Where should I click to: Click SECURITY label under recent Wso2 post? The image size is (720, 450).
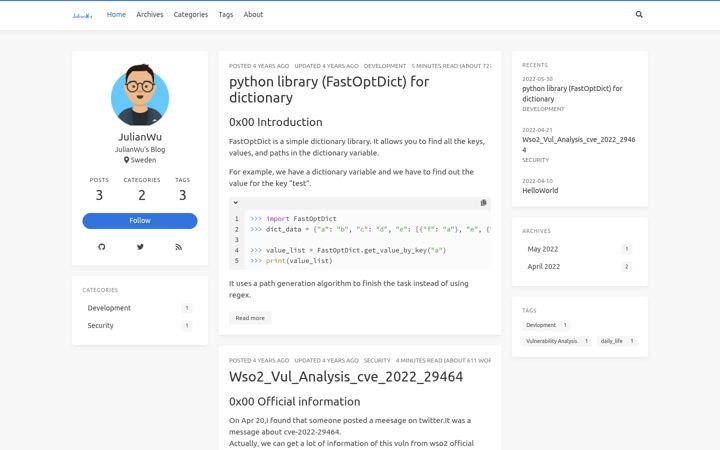click(x=535, y=160)
